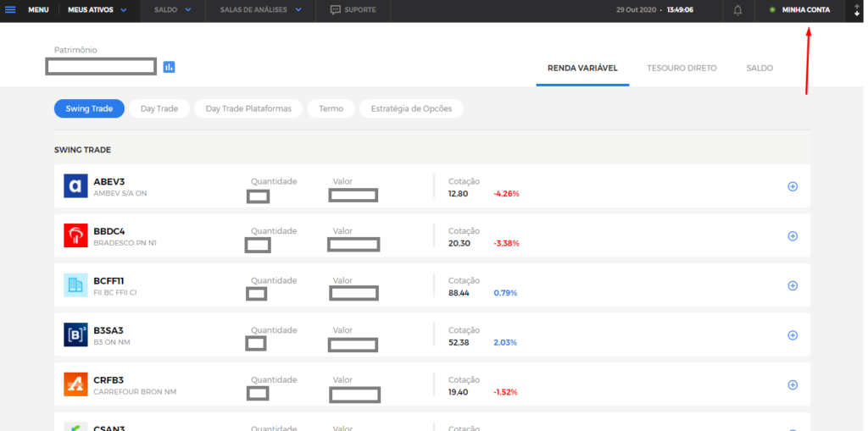
Task: Switch to Renda Variável tab
Action: pyautogui.click(x=582, y=68)
